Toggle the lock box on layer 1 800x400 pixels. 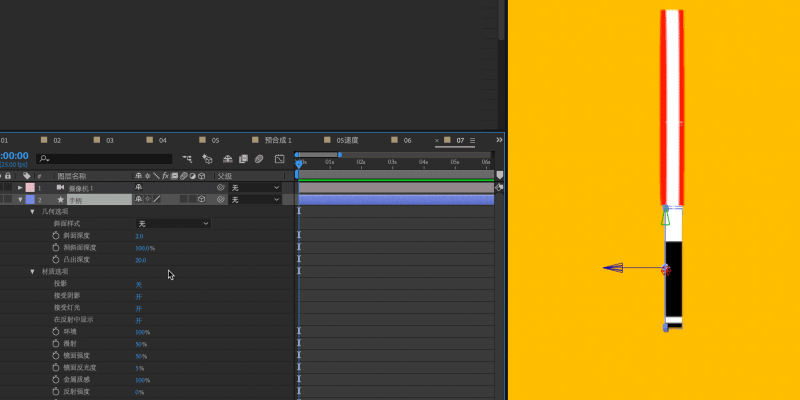click(x=8, y=188)
